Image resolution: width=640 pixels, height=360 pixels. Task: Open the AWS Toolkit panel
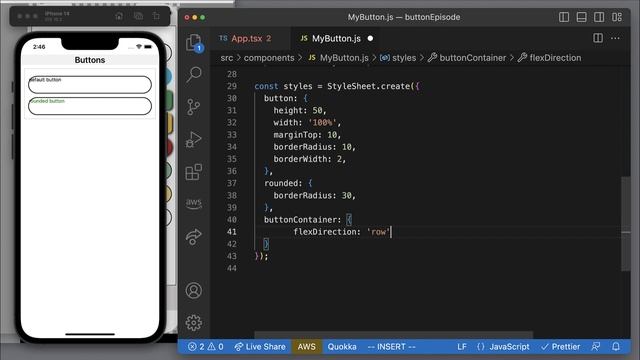(x=194, y=203)
